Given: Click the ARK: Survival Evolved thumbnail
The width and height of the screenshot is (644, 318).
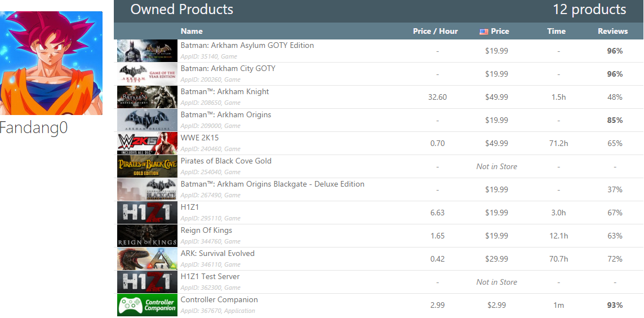Looking at the screenshot, I should point(147,259).
